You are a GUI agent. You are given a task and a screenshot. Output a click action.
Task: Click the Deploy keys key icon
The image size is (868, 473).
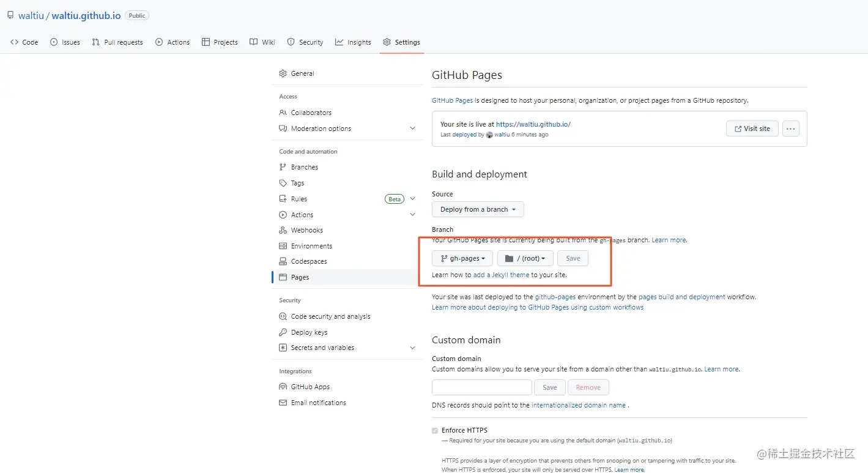[x=283, y=332]
